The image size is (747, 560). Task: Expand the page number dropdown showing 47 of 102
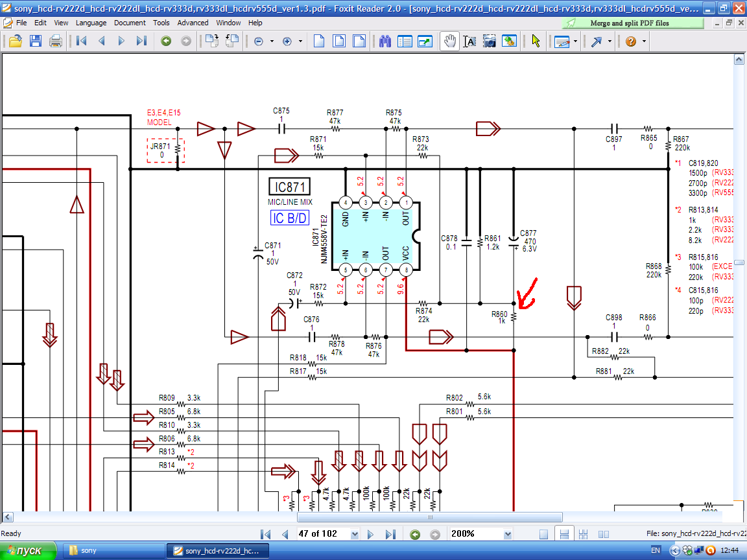tap(354, 534)
